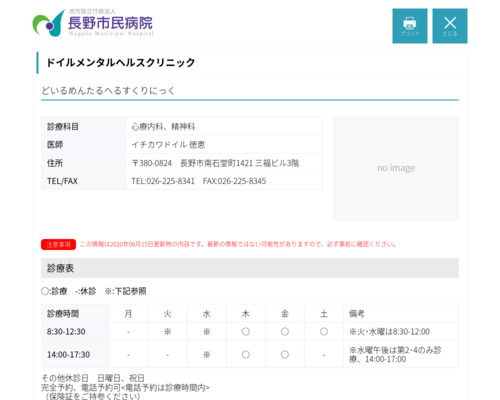Click the 医師 row label

pyautogui.click(x=83, y=144)
